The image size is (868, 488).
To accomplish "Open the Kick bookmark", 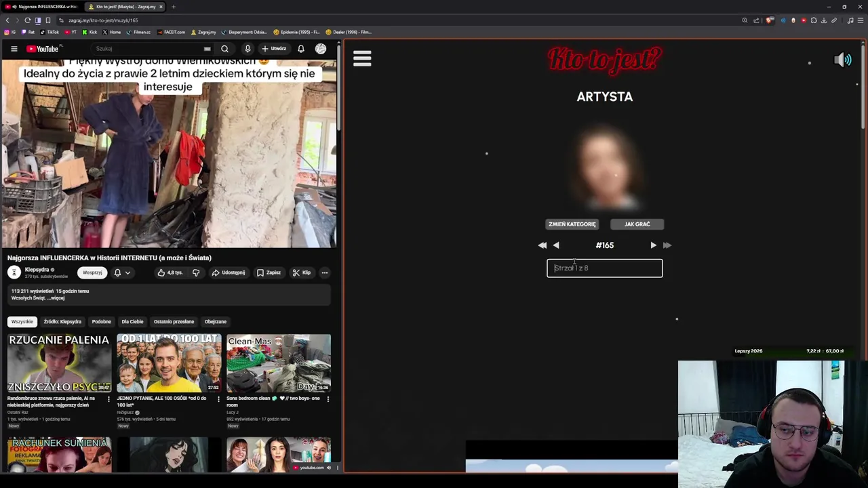I will click(90, 32).
